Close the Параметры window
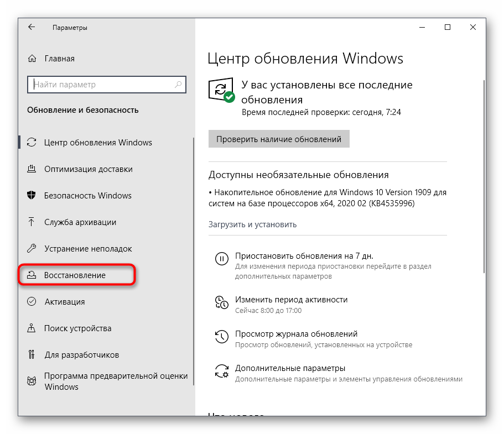 473,27
